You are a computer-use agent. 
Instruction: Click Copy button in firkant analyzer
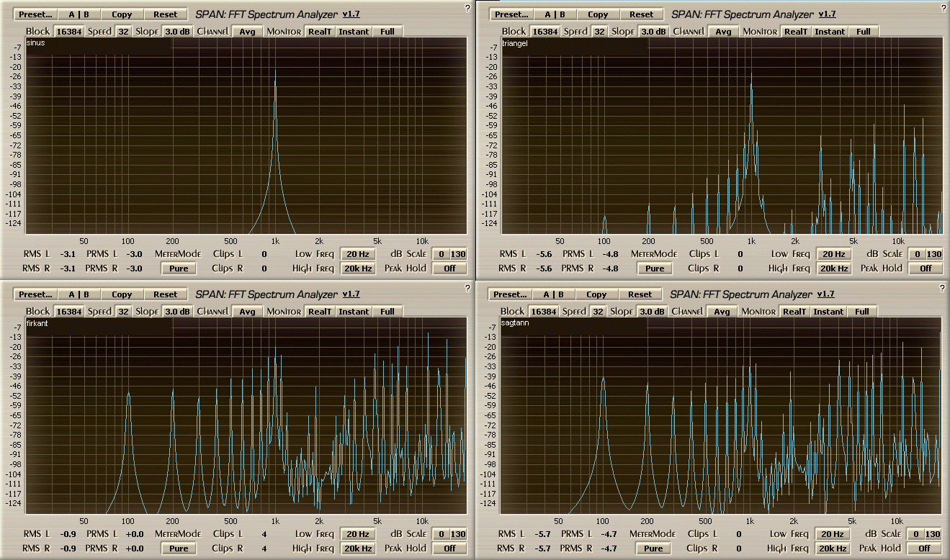(122, 294)
